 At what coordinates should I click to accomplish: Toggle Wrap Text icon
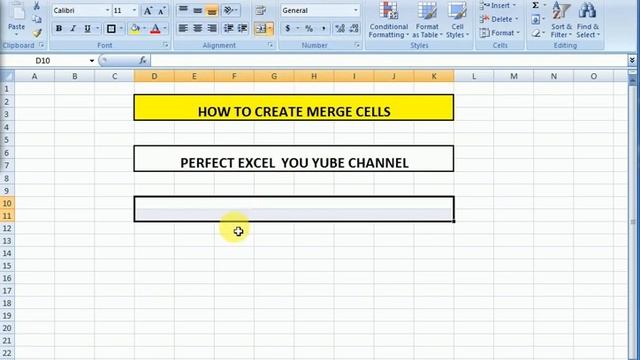pos(260,10)
